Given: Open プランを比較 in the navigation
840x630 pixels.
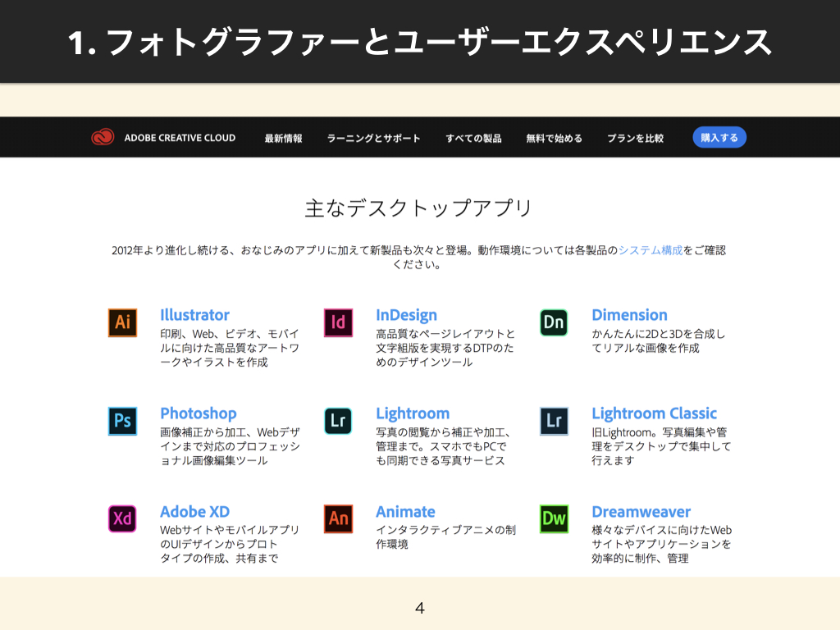Looking at the screenshot, I should pyautogui.click(x=636, y=138).
